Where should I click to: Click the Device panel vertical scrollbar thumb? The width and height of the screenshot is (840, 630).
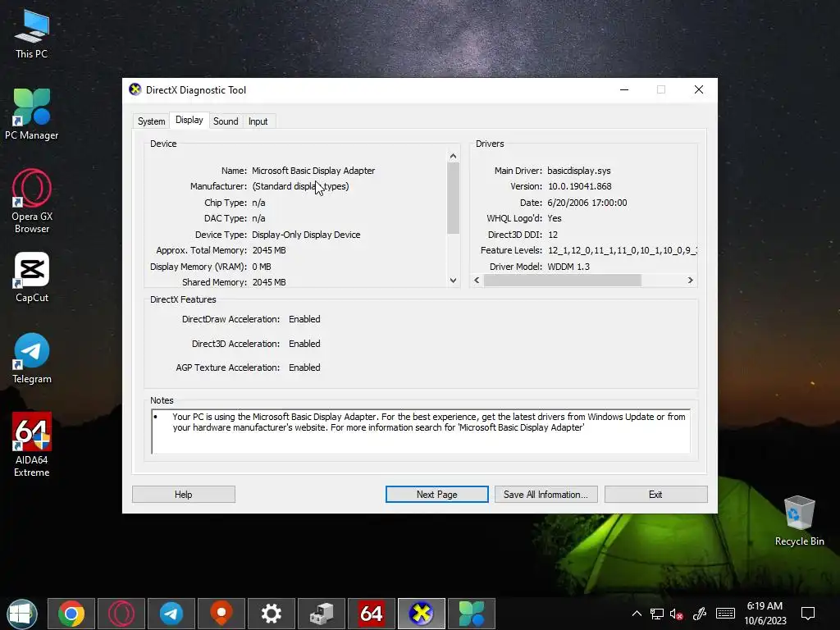[x=453, y=199]
